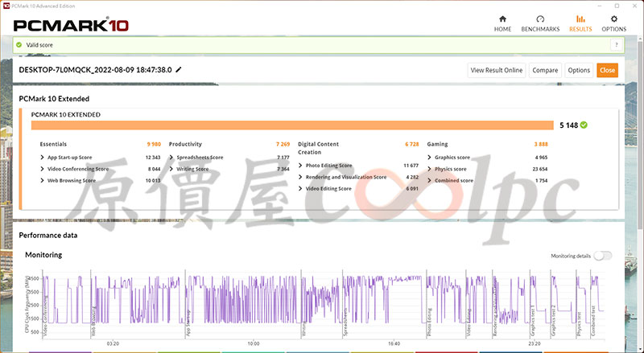This screenshot has height=353, width=644.
Task: Click the benchmarks gauge icon
Action: click(540, 18)
